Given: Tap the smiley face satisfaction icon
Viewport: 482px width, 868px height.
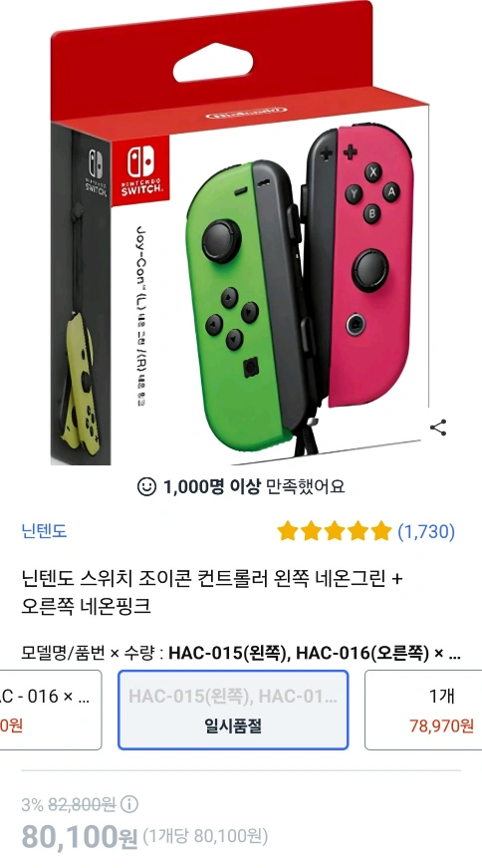Looking at the screenshot, I should tap(146, 486).
